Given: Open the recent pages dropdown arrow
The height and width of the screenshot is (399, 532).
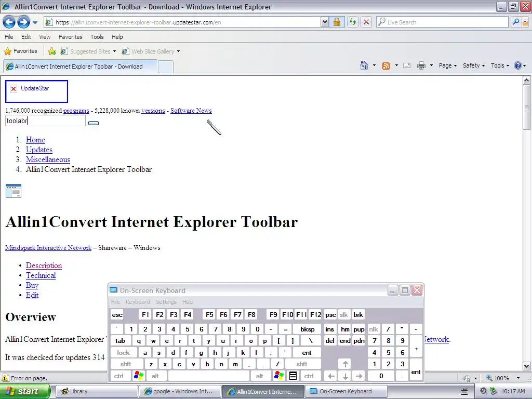Looking at the screenshot, I should (x=35, y=22).
